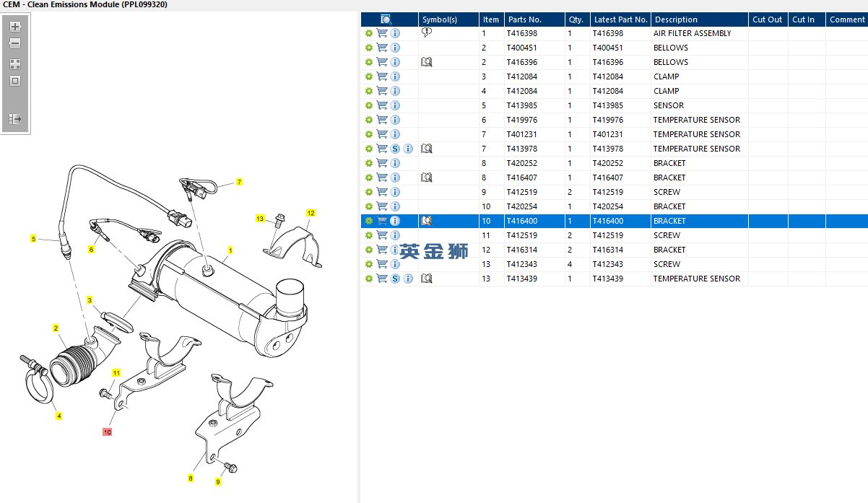Viewport: 868px width, 503px height.
Task: Zoom out the parts diagram
Action: (x=15, y=44)
